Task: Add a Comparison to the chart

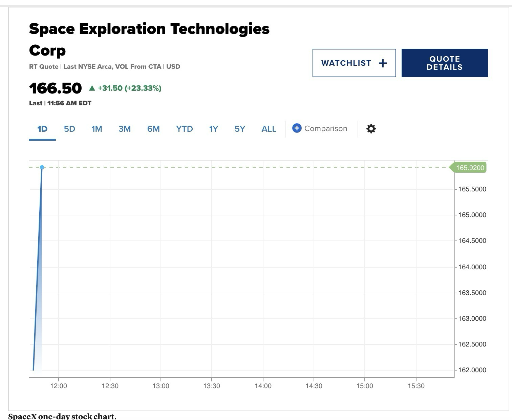Action: (320, 129)
